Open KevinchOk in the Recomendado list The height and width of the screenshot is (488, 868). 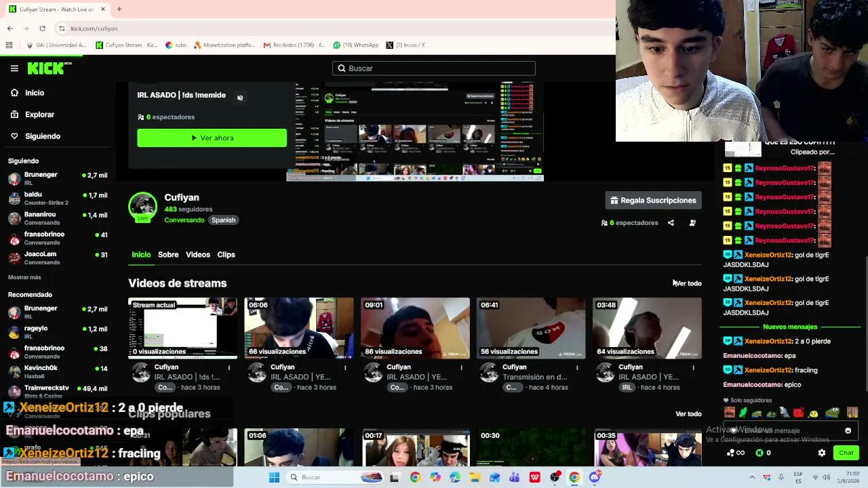[x=58, y=371]
